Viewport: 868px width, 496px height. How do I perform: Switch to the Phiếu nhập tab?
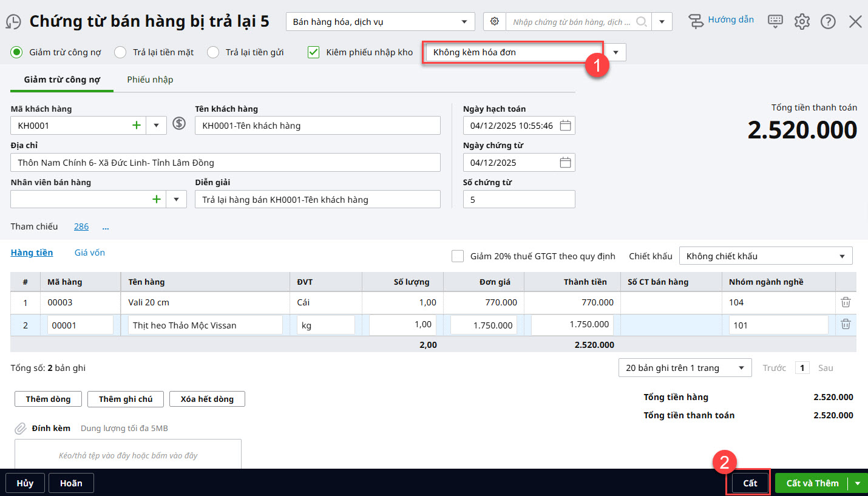tap(150, 80)
